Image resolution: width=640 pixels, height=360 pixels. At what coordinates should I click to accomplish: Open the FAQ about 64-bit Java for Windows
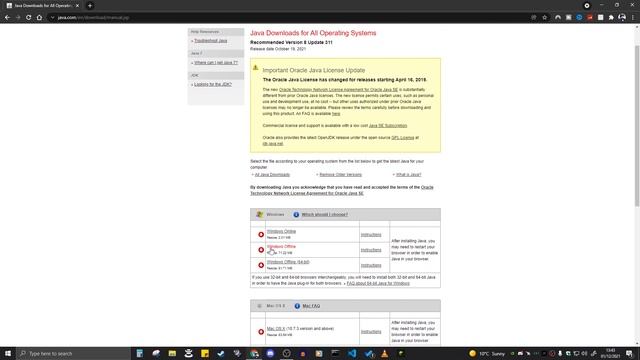pos(378,283)
